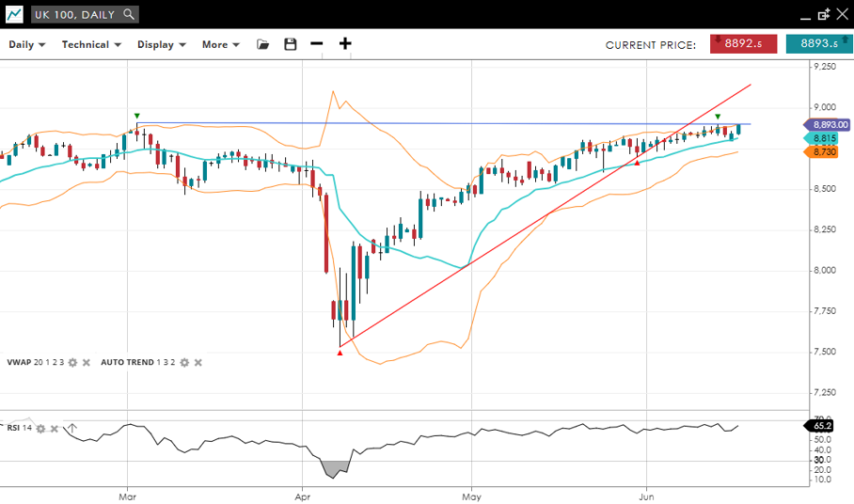Click the chart logo icon top-left
The width and height of the screenshot is (854, 504).
pos(14,14)
